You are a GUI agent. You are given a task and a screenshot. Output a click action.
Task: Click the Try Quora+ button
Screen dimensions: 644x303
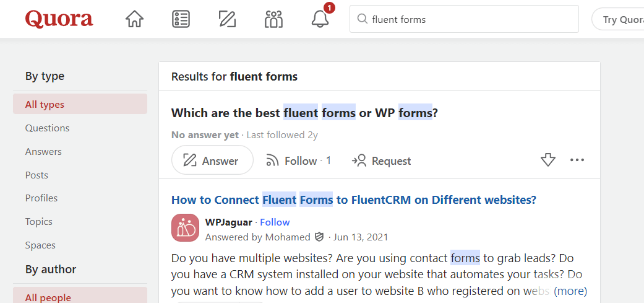click(x=618, y=19)
